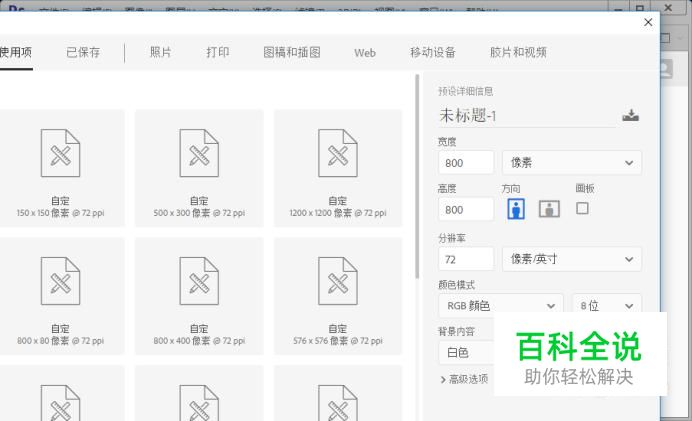Expand 高级选项 advanced options
Screen dimensions: 692x421
(x=464, y=379)
